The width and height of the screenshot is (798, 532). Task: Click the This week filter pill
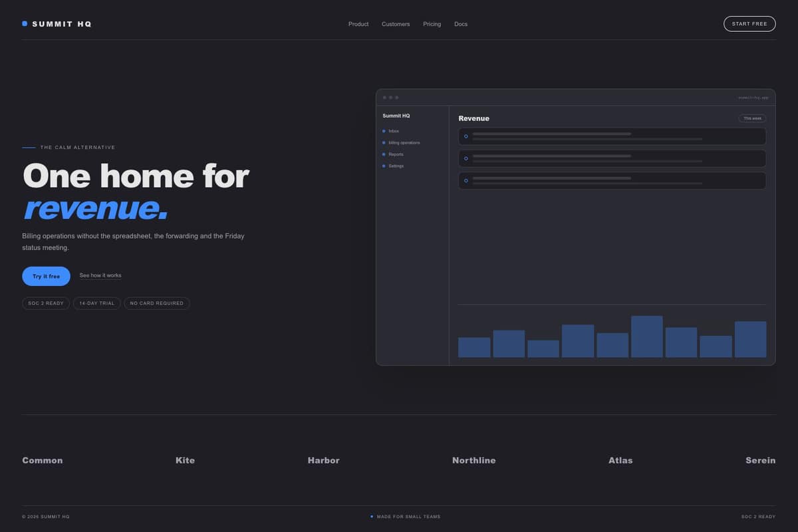point(752,118)
